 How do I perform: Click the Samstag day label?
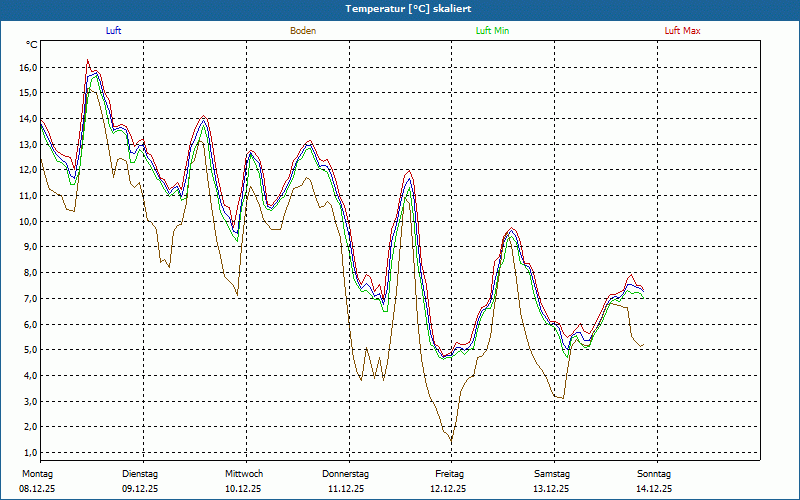point(552,474)
